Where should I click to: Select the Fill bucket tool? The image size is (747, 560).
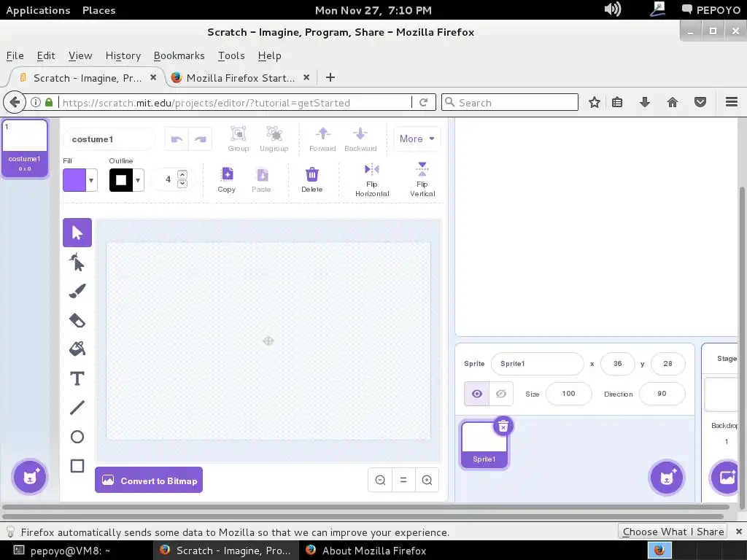pos(77,349)
